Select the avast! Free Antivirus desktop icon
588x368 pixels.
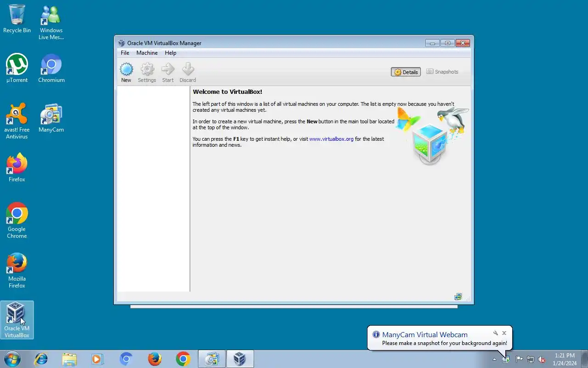(17, 121)
